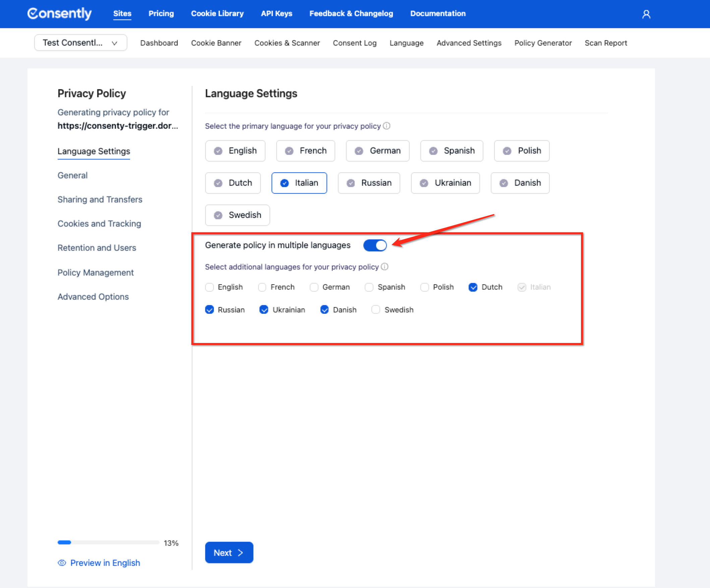Expand the Test Consently site dropdown

pyautogui.click(x=80, y=43)
